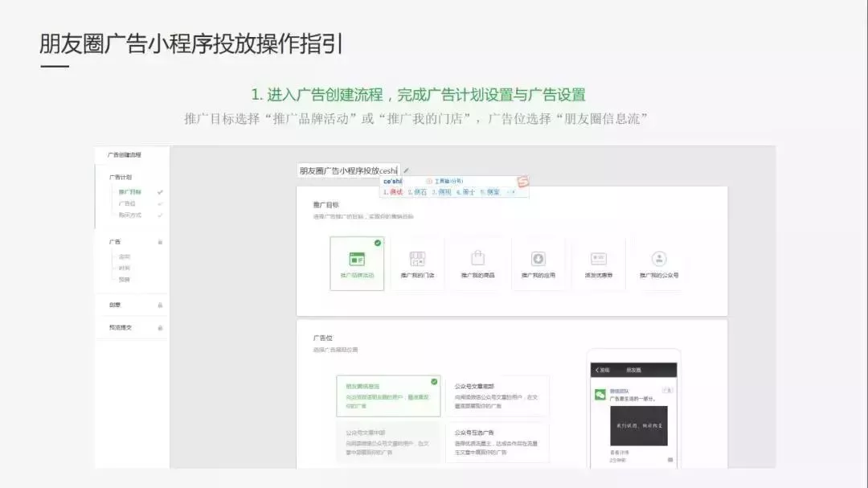Open 推广目标 step in sidebar

pos(130,192)
